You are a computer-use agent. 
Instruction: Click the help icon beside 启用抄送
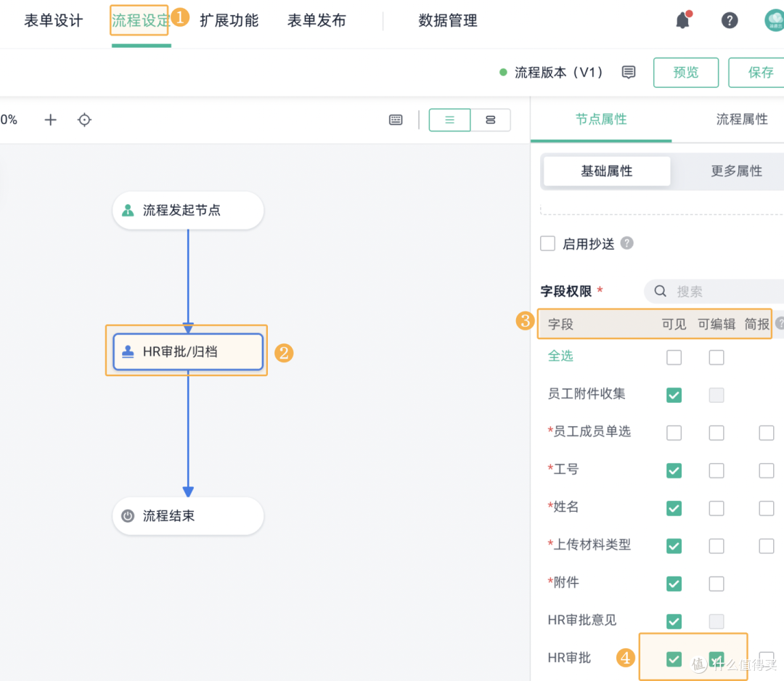(627, 243)
